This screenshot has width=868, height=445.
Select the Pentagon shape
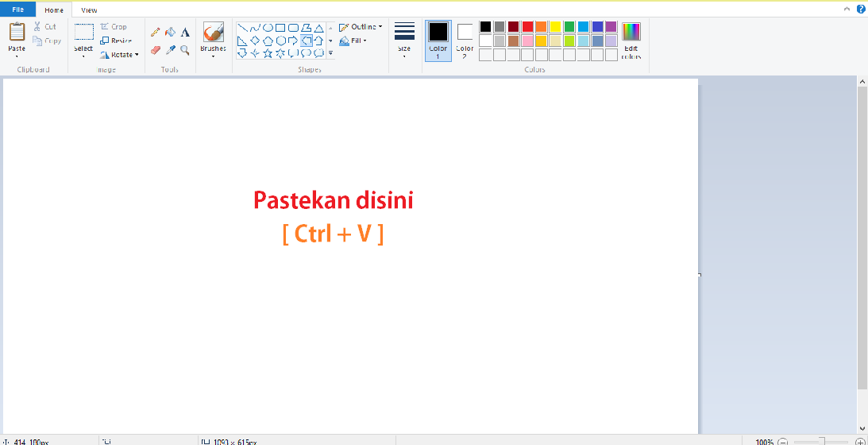pyautogui.click(x=268, y=41)
